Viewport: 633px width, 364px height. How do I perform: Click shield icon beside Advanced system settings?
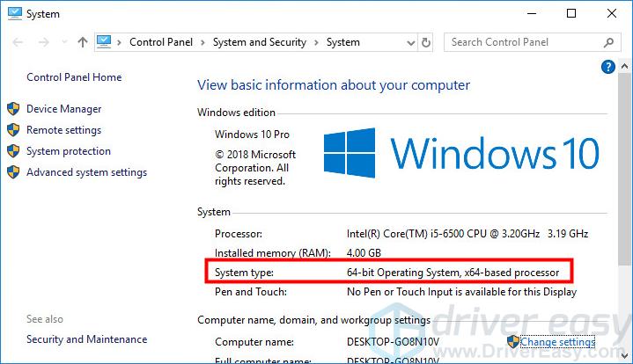point(13,171)
